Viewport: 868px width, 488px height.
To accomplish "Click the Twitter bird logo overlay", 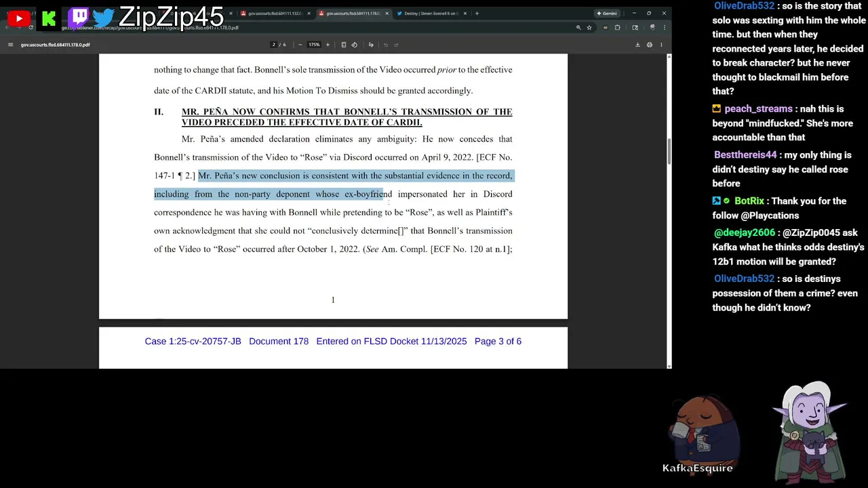I will [x=103, y=18].
